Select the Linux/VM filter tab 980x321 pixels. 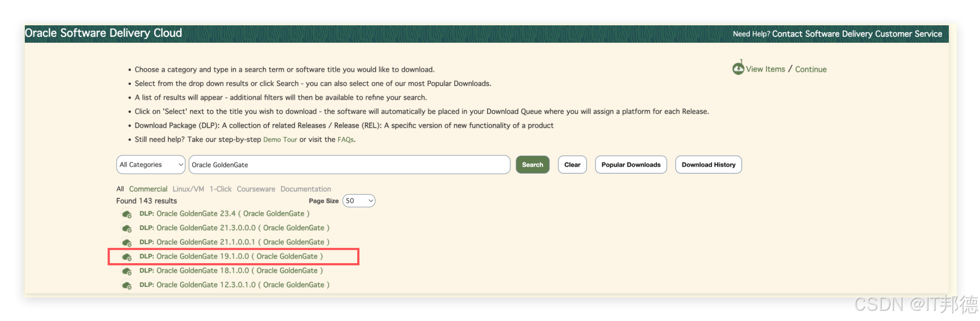click(188, 189)
